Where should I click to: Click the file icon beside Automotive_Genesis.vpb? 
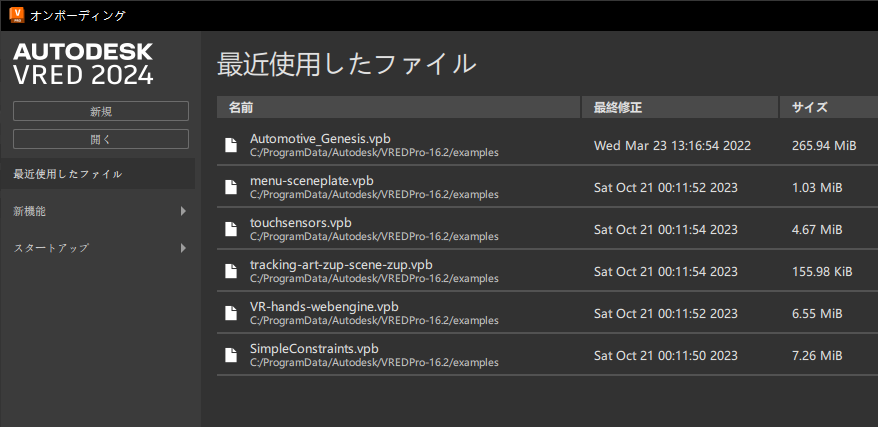231,145
